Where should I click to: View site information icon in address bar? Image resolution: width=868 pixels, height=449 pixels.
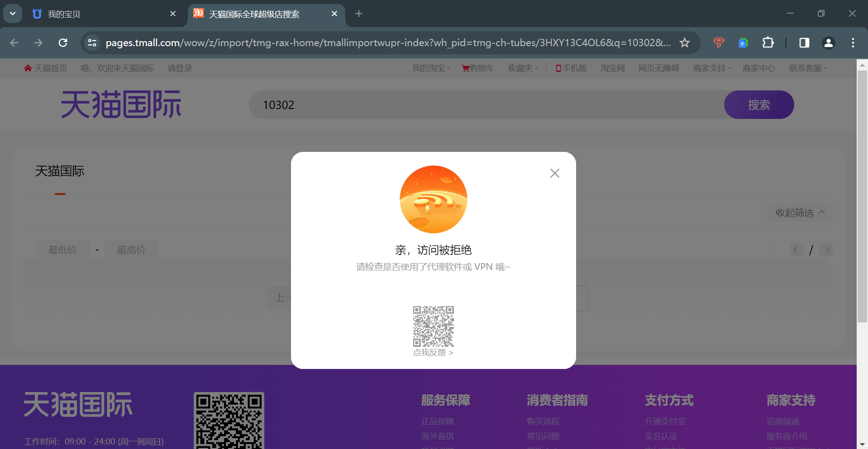click(x=92, y=43)
